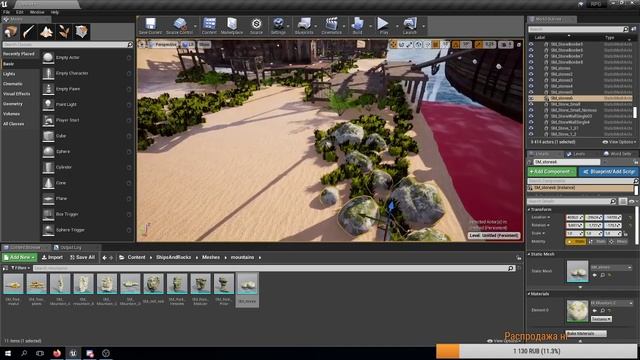Open the Marketplace toolbar icon
This screenshot has height=360, width=640.
(232, 25)
